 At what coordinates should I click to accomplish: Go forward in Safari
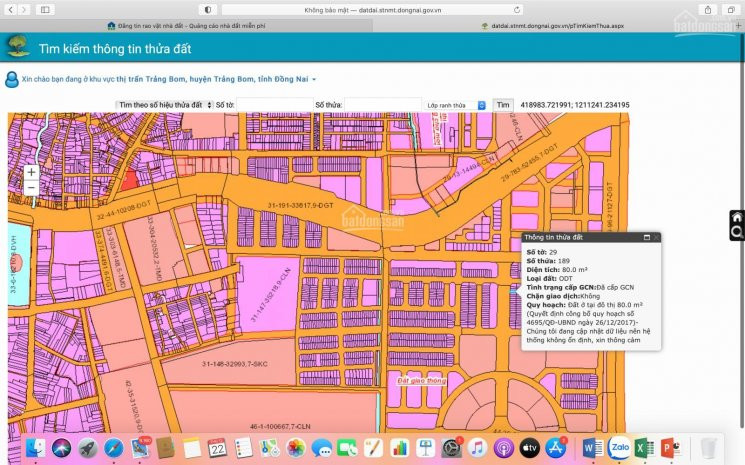click(24, 9)
